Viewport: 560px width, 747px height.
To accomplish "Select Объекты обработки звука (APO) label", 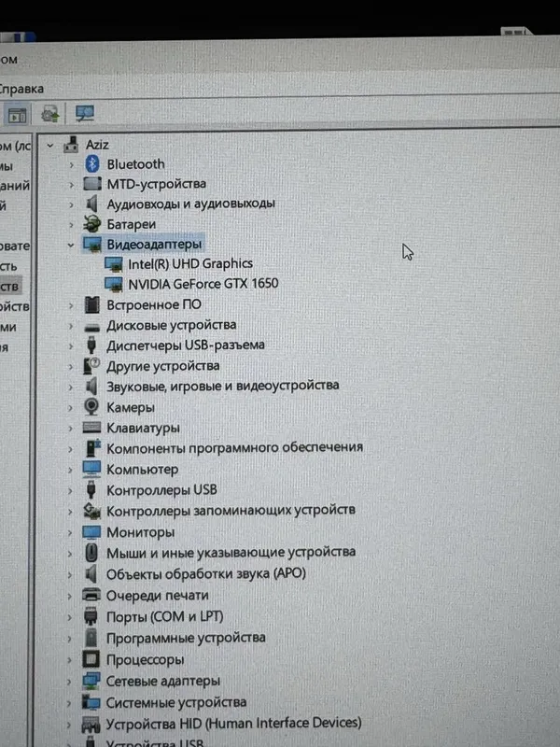I will 205,573.
